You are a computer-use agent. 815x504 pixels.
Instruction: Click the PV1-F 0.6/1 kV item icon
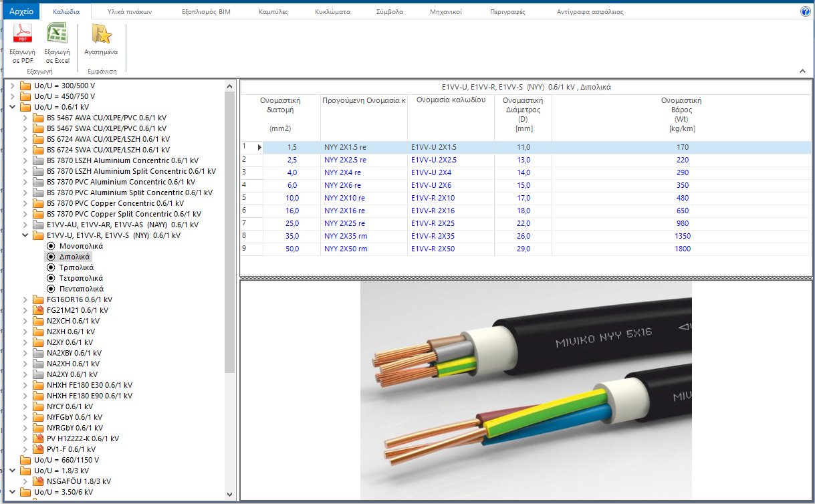tap(39, 449)
